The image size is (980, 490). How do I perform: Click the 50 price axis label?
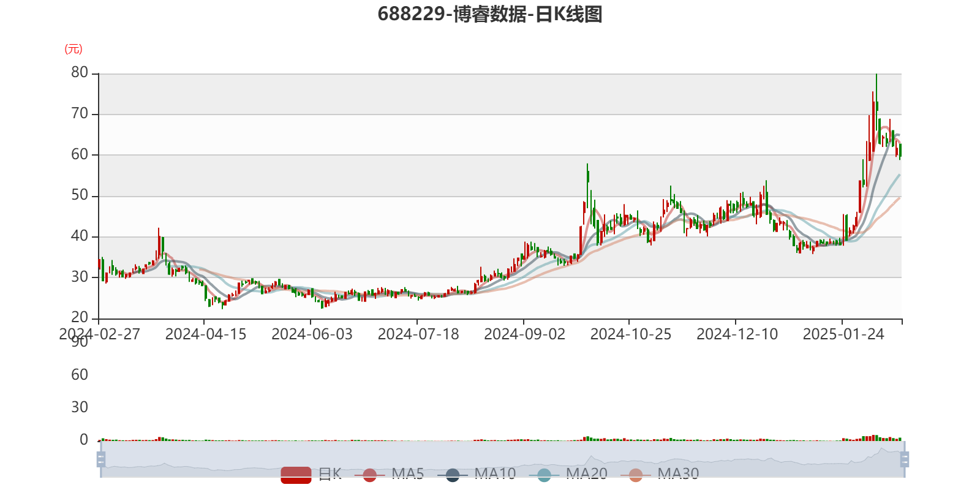[80, 195]
